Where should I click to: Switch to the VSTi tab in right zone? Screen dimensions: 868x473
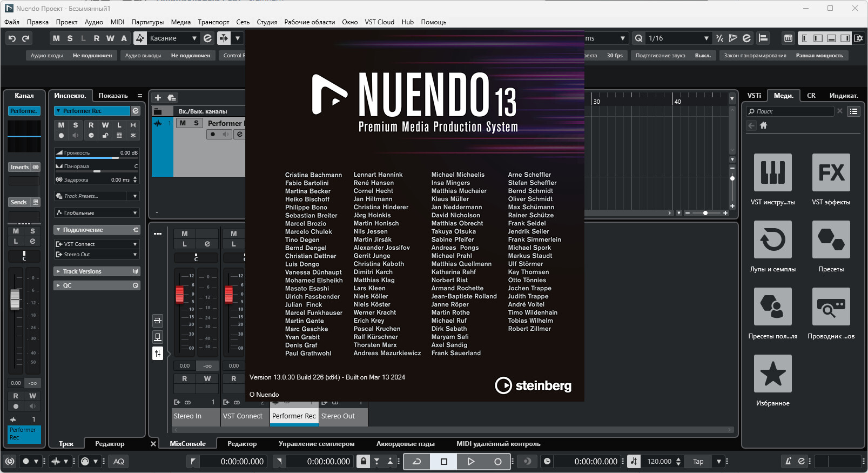click(x=754, y=96)
